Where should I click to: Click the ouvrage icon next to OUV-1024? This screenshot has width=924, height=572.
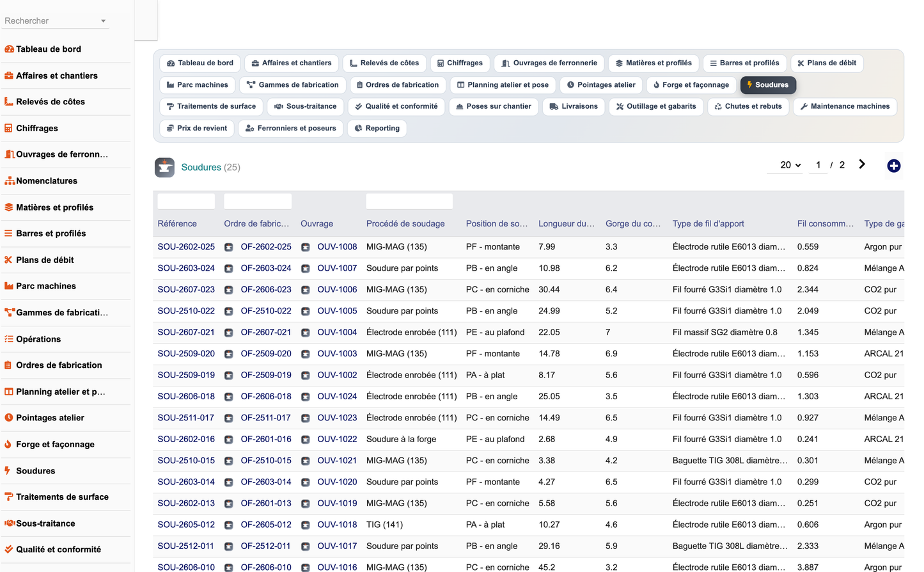[x=306, y=397]
